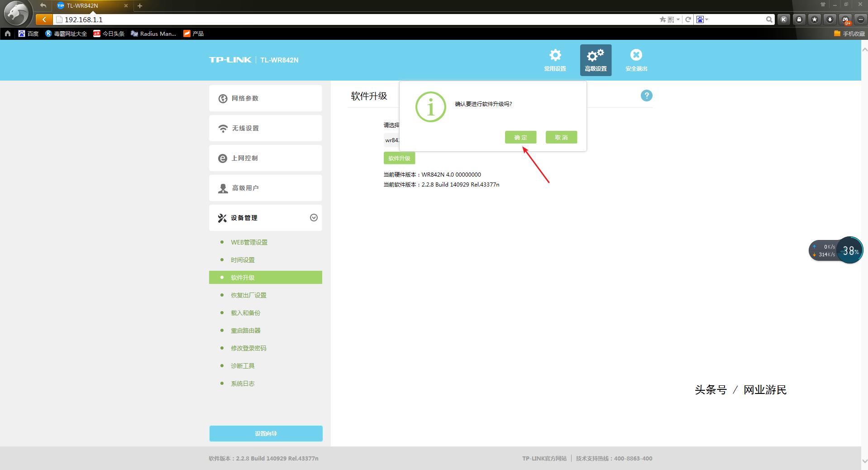This screenshot has width=868, height=470.
Task: Click the 设置向导 setup wizard button
Action: (266, 433)
